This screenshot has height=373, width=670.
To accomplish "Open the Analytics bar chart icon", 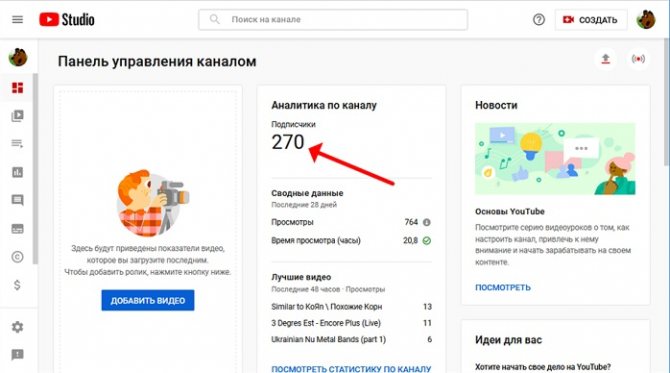I will [x=18, y=172].
